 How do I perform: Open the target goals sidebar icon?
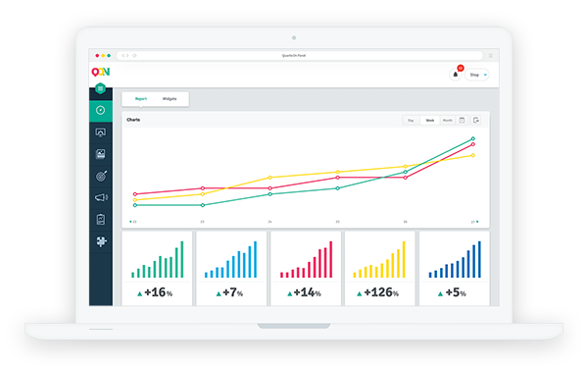tap(101, 176)
